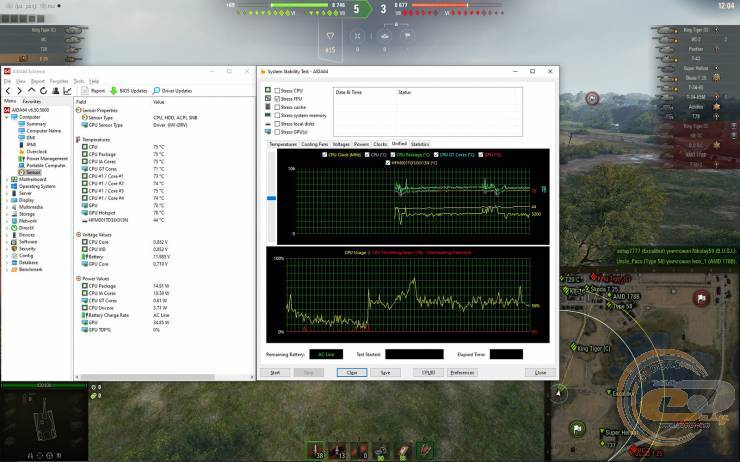Switch to the Statistics tab
740x462 pixels.
point(420,144)
